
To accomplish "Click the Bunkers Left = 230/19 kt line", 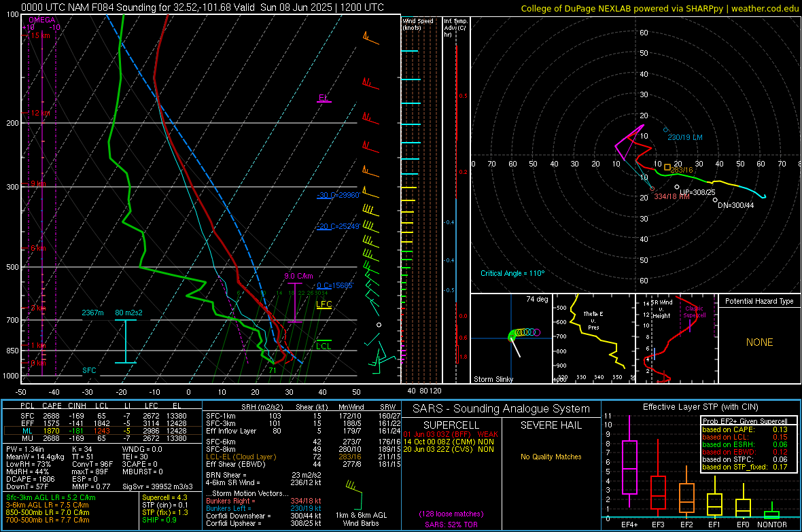I will click(264, 508).
